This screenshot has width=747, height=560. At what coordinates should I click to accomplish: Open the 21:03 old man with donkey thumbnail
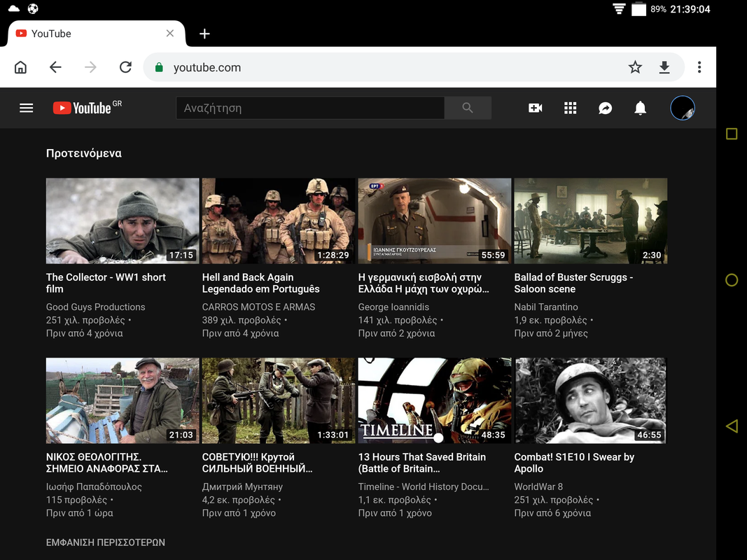point(123,400)
